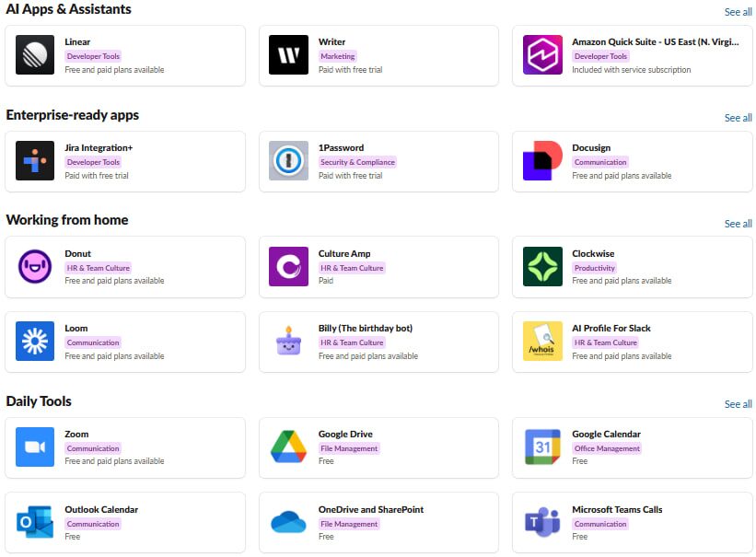Click the Docusign app icon
This screenshot has width=756, height=557.
coord(542,161)
